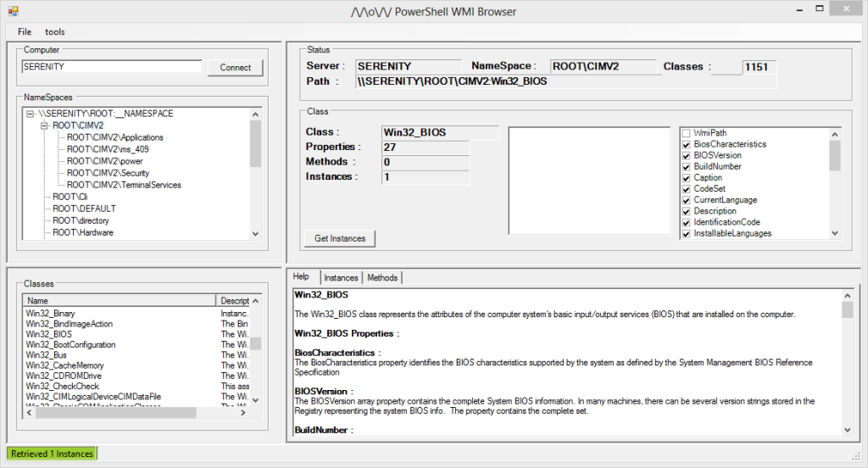Uncheck the BIOSVersion property
Screen dimensions: 868x468
coord(687,156)
